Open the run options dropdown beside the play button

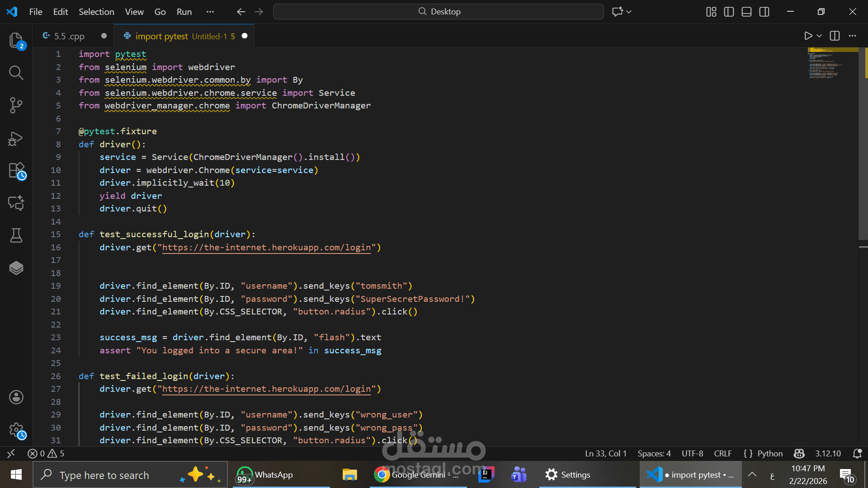pos(819,36)
